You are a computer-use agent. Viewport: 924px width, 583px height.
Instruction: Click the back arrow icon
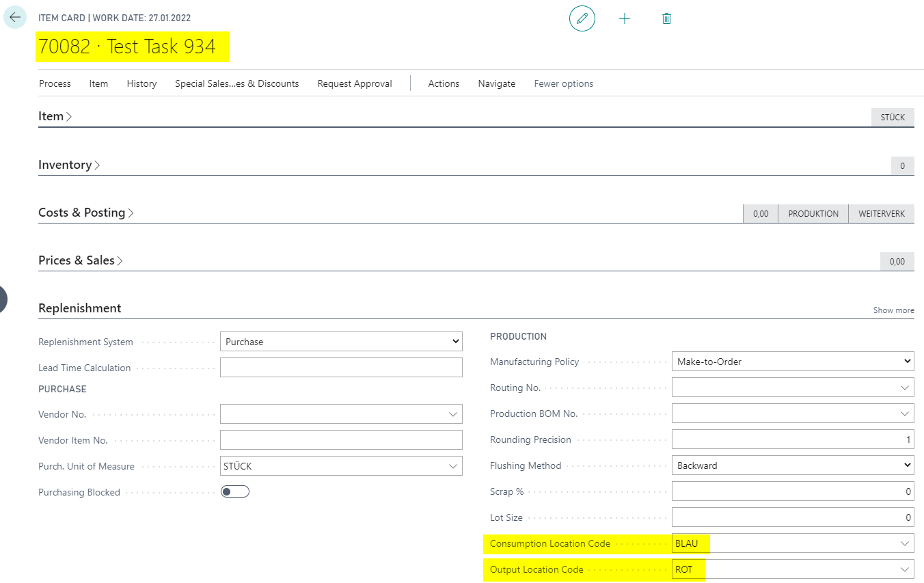(15, 17)
